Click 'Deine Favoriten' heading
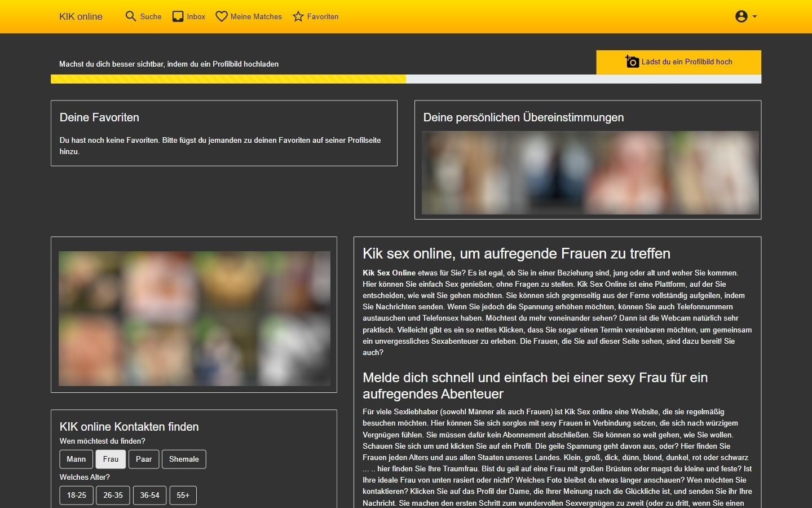Screen dimensions: 812x508 (x=99, y=117)
